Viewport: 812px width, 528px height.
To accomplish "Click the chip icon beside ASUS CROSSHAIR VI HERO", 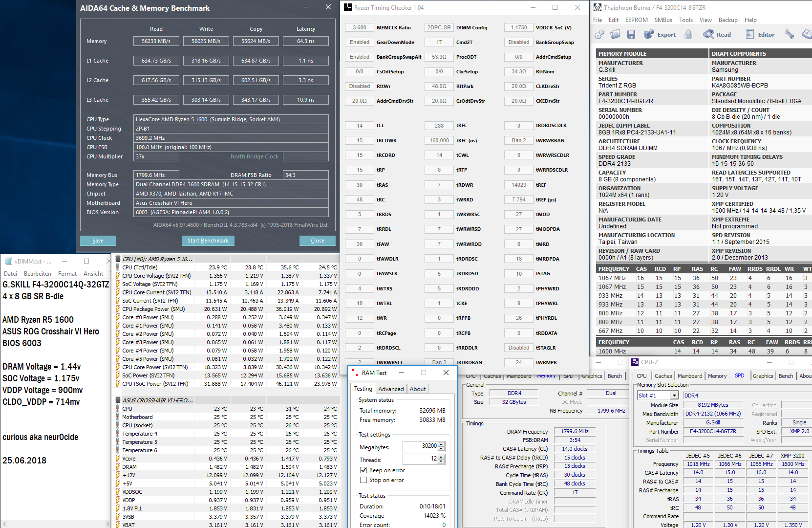I will click(x=118, y=400).
